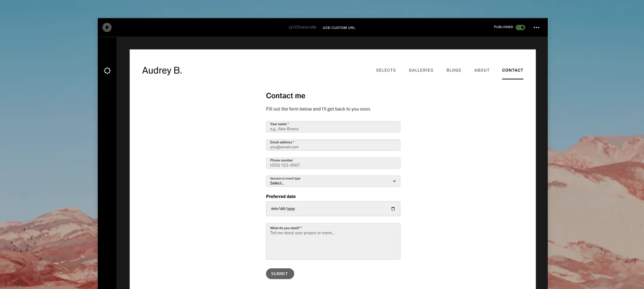Click the Audrey B. site title
The image size is (644, 289).
pyautogui.click(x=162, y=70)
